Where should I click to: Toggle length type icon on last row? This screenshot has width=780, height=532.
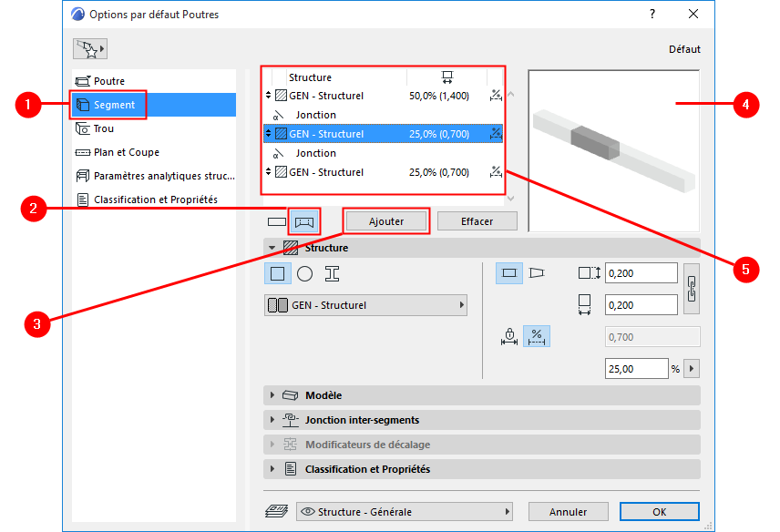(496, 171)
